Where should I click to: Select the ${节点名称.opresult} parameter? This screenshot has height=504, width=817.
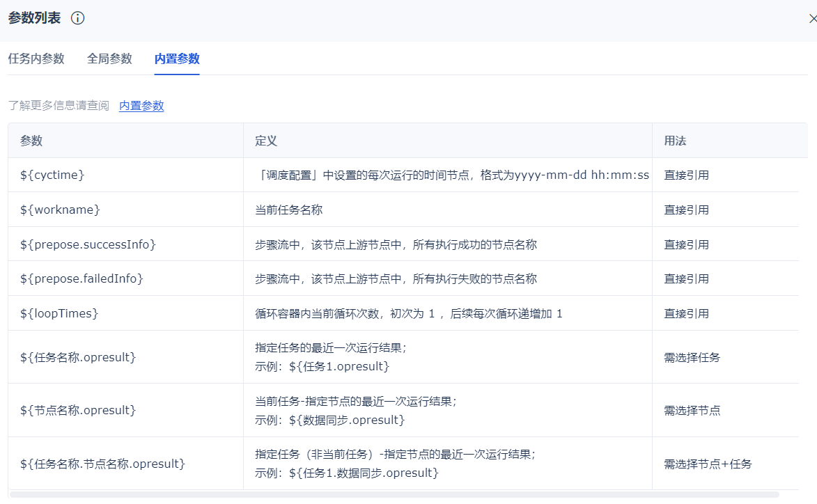pos(78,410)
